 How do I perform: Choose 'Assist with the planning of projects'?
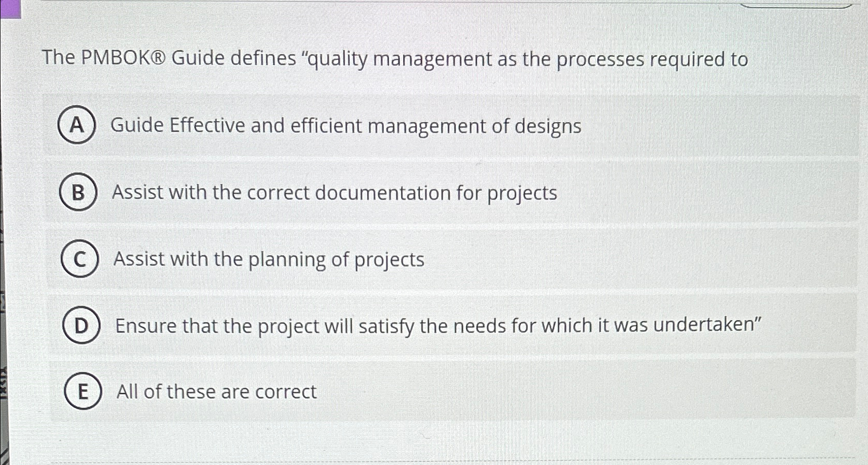point(269,259)
